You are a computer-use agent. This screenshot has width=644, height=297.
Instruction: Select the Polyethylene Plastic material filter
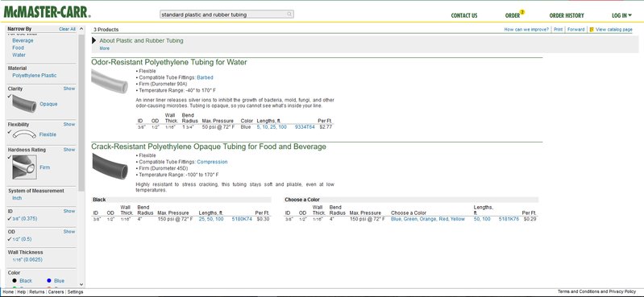pyautogui.click(x=35, y=76)
